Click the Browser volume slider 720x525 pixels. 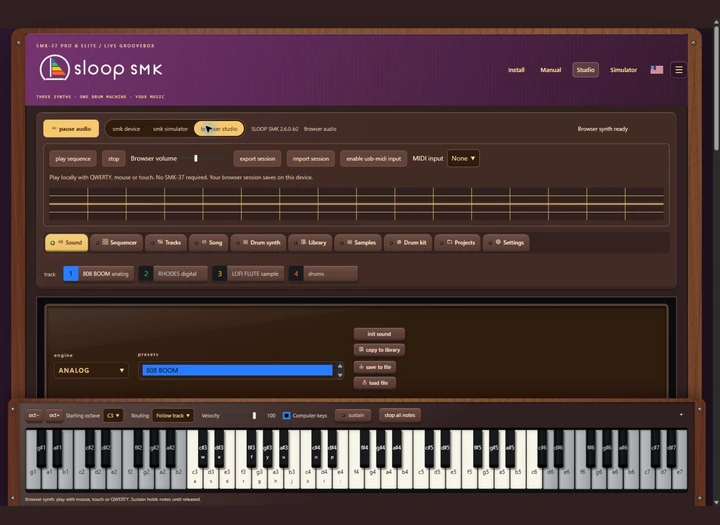click(201, 158)
